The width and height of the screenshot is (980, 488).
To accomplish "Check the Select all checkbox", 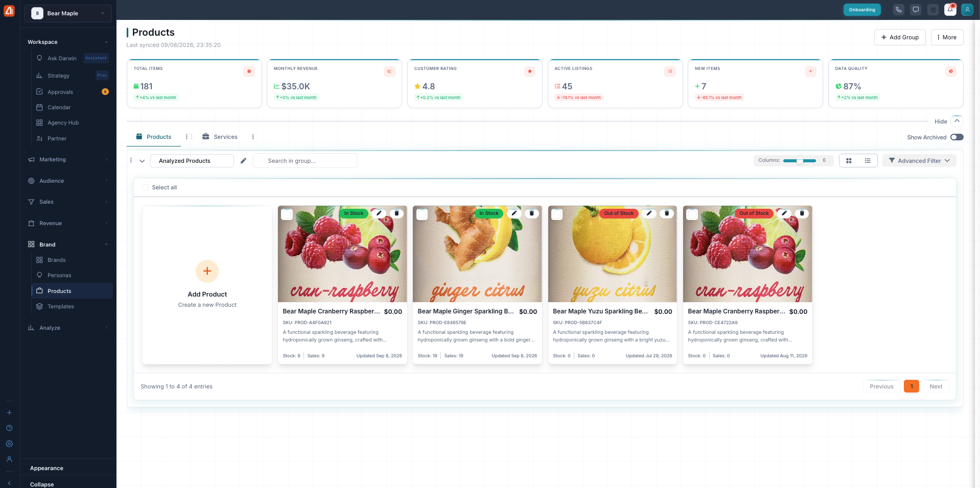I will [145, 187].
